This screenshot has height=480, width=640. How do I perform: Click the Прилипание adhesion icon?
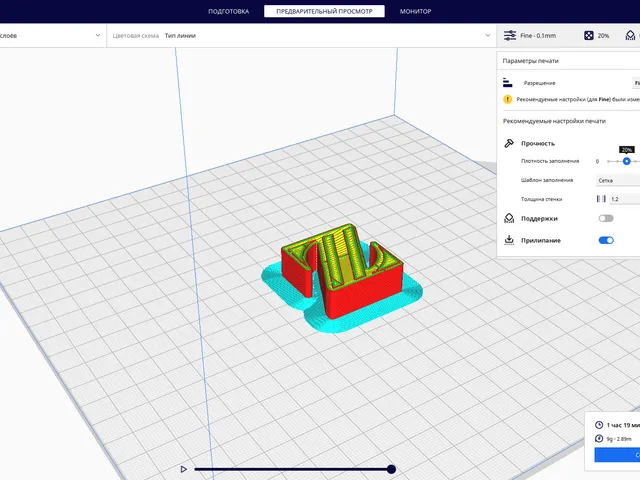click(509, 240)
